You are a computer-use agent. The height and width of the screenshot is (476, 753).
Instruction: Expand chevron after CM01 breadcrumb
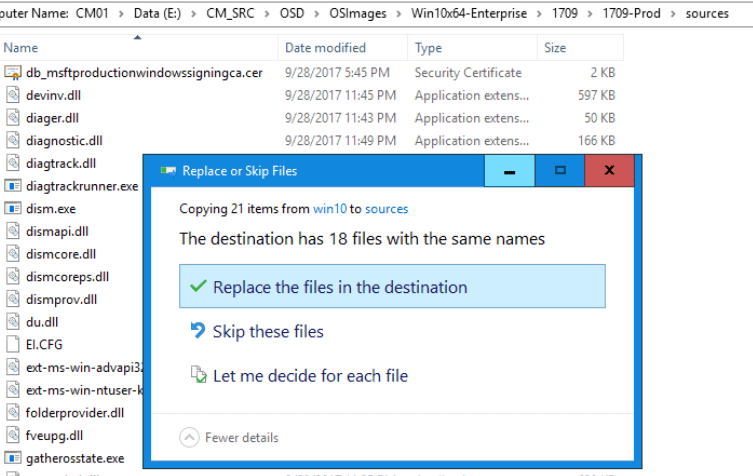coord(121,14)
